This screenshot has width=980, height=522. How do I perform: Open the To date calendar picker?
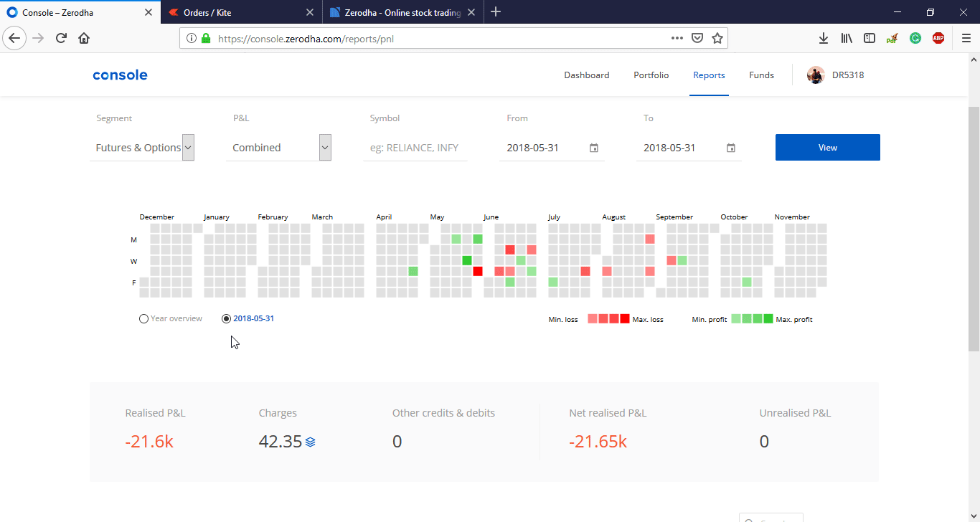point(730,148)
